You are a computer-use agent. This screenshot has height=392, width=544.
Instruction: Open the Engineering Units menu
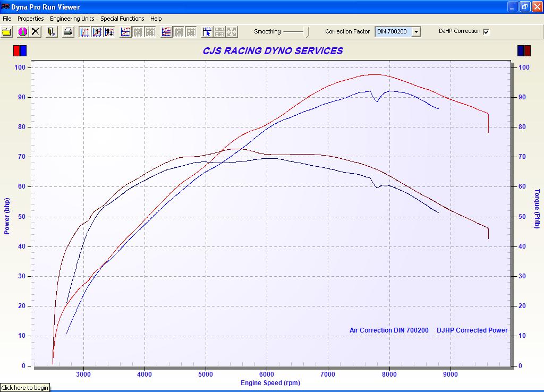[72, 19]
